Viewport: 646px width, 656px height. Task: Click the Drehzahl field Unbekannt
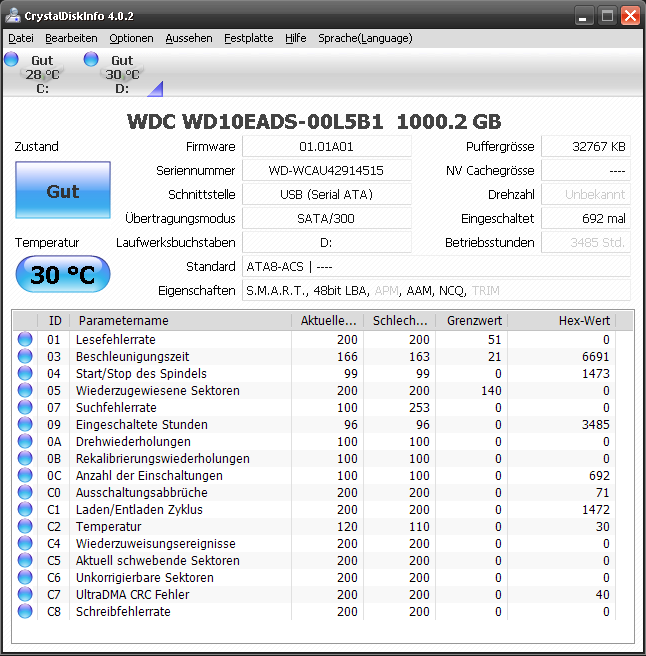click(x=586, y=195)
